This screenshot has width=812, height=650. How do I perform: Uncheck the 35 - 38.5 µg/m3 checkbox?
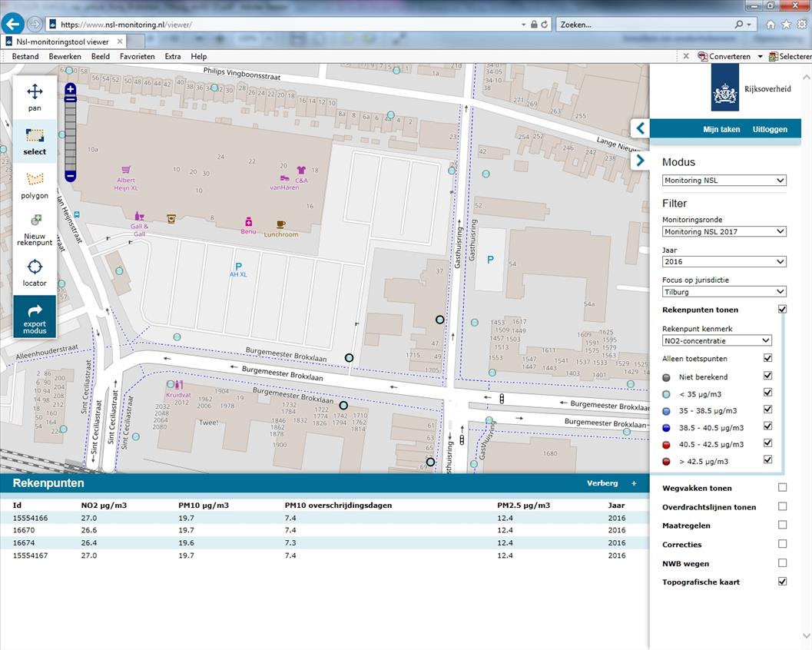(x=767, y=410)
